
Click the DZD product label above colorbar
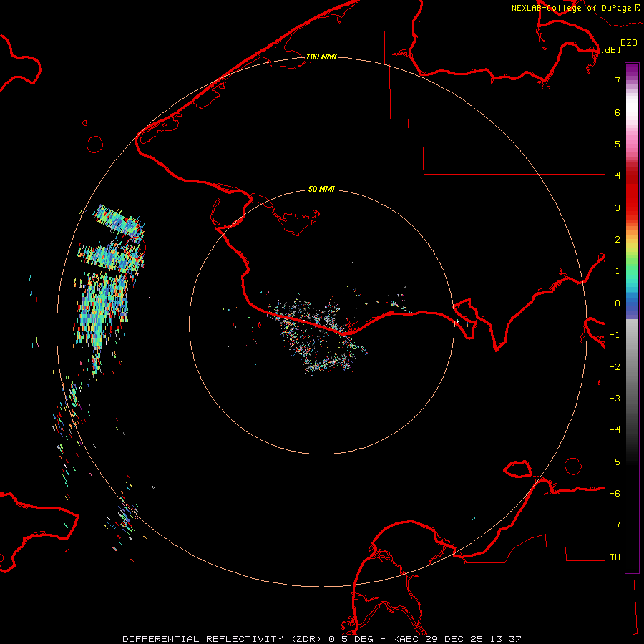(x=629, y=43)
